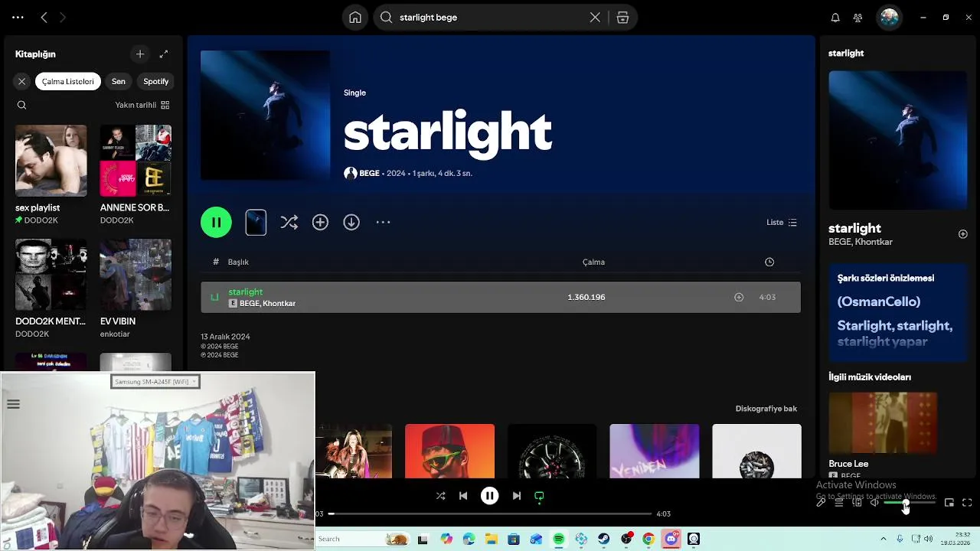Click the Başlık column header

[238, 262]
